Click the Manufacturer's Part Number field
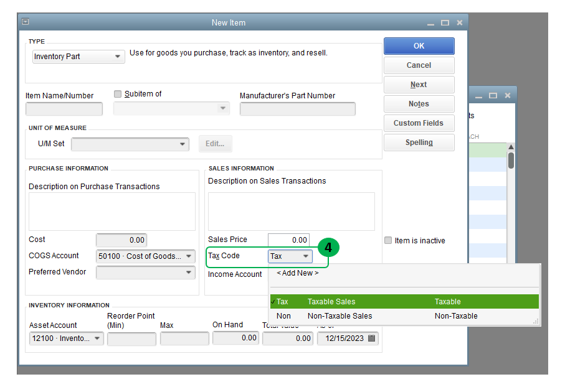This screenshot has width=565, height=392. tap(298, 109)
